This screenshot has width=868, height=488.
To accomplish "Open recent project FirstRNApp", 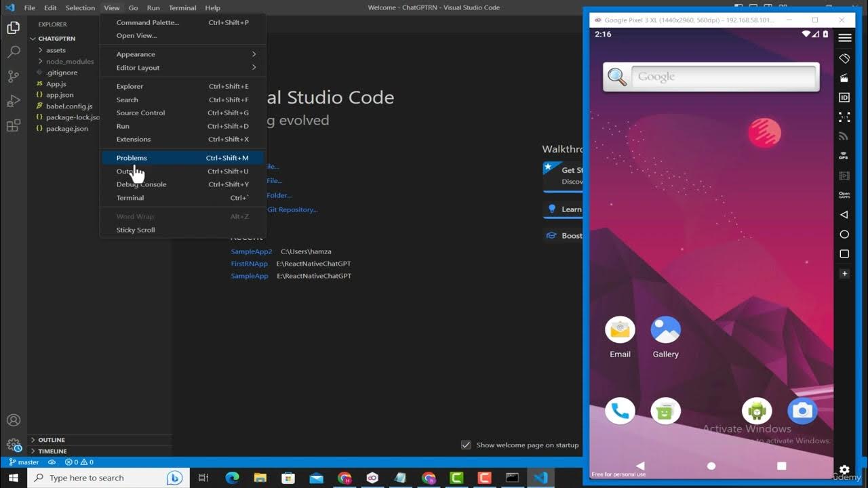I will (250, 264).
